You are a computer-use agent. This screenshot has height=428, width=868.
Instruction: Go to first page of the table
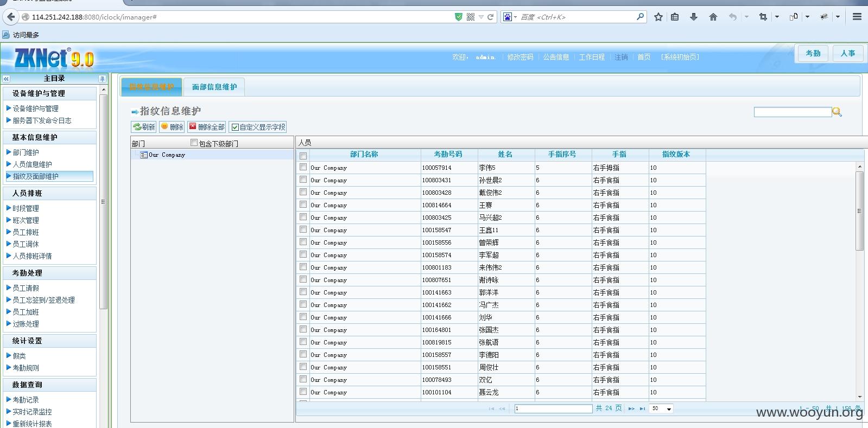[491, 408]
